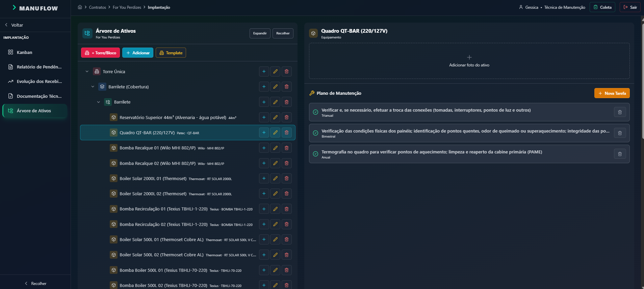
Task: Edit Bomba Boiler 500L 01 asset
Action: (275, 270)
